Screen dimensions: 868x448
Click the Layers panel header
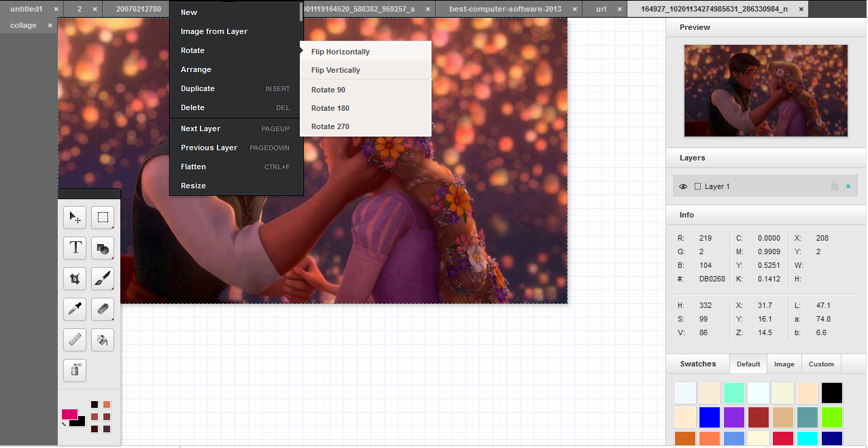pos(766,158)
